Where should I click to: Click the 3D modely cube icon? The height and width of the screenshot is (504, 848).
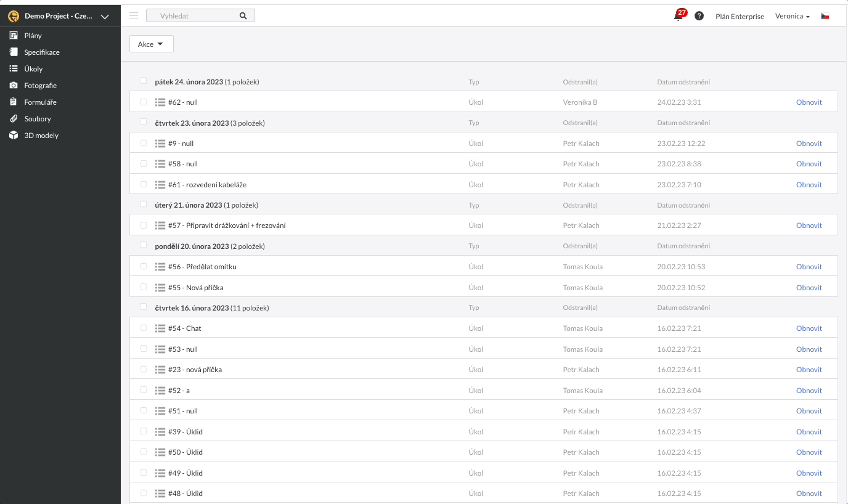click(14, 136)
